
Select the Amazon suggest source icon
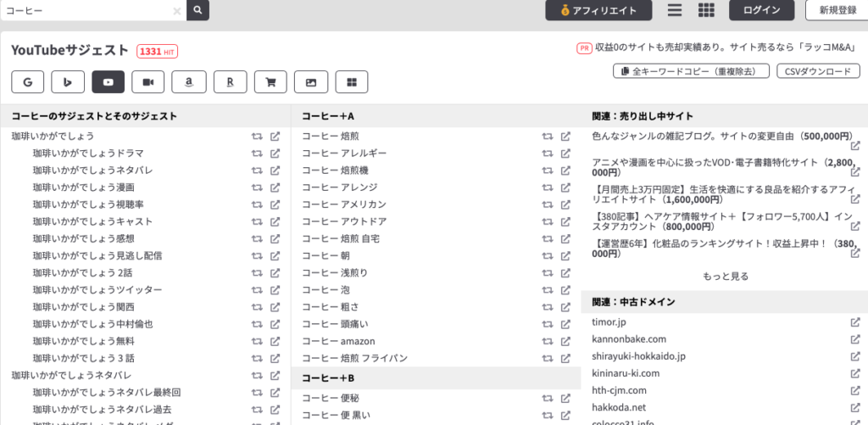[x=189, y=82]
